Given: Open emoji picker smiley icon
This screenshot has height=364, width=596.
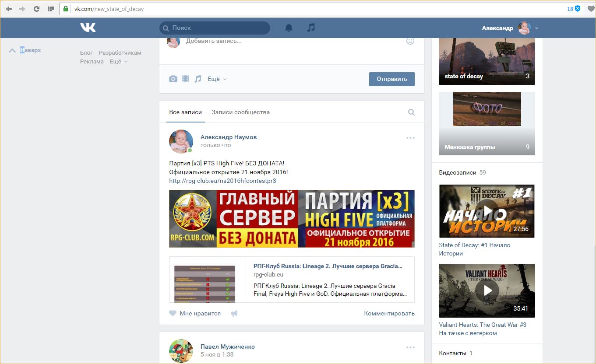Looking at the screenshot, I should coord(410,41).
